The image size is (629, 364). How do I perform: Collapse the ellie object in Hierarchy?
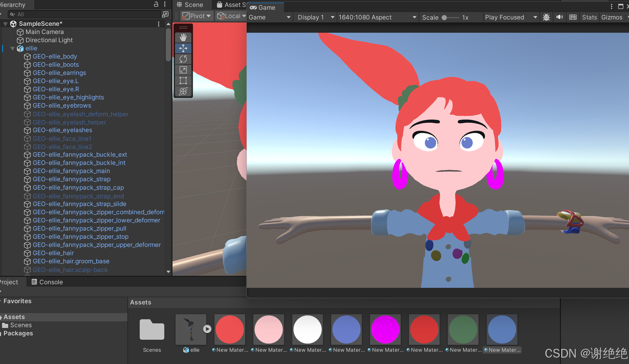point(12,48)
